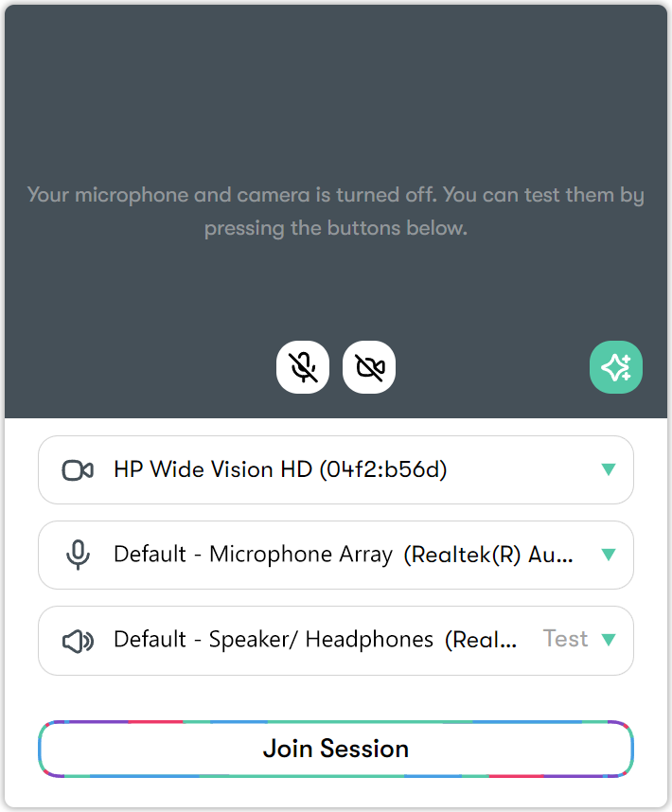The width and height of the screenshot is (672, 812).
Task: Expand the microphone device dropdown arrow
Action: 609,555
